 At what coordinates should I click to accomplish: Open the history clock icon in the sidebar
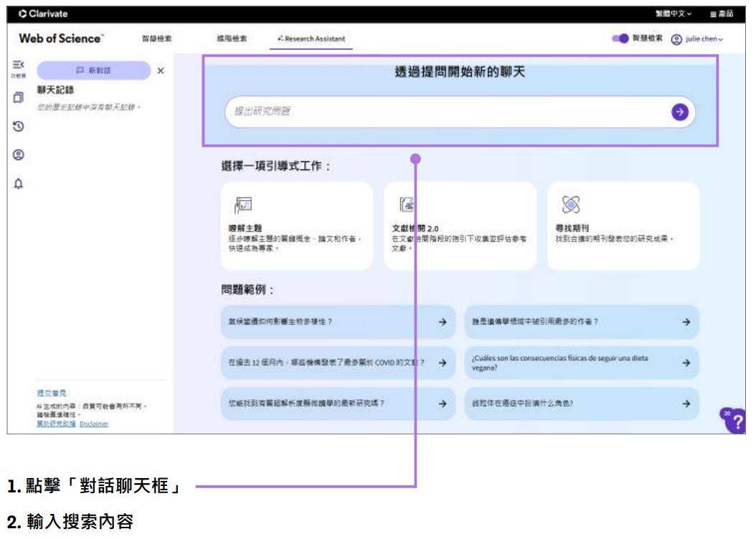tap(19, 126)
